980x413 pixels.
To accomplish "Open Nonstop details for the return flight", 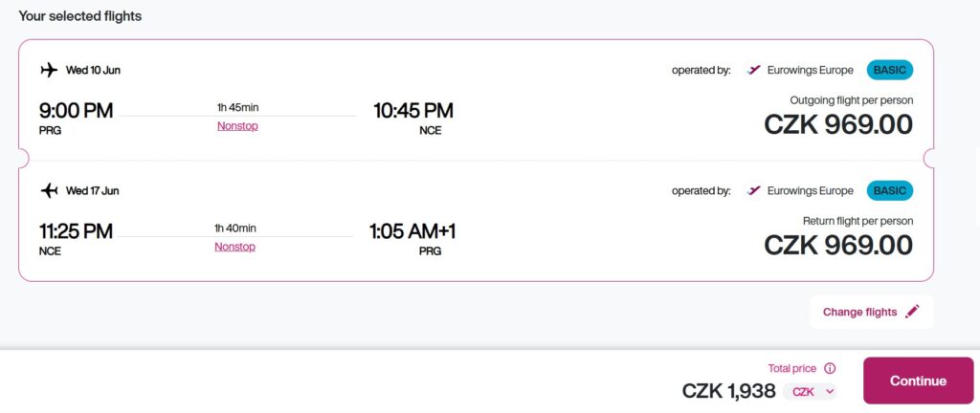I will [x=234, y=247].
